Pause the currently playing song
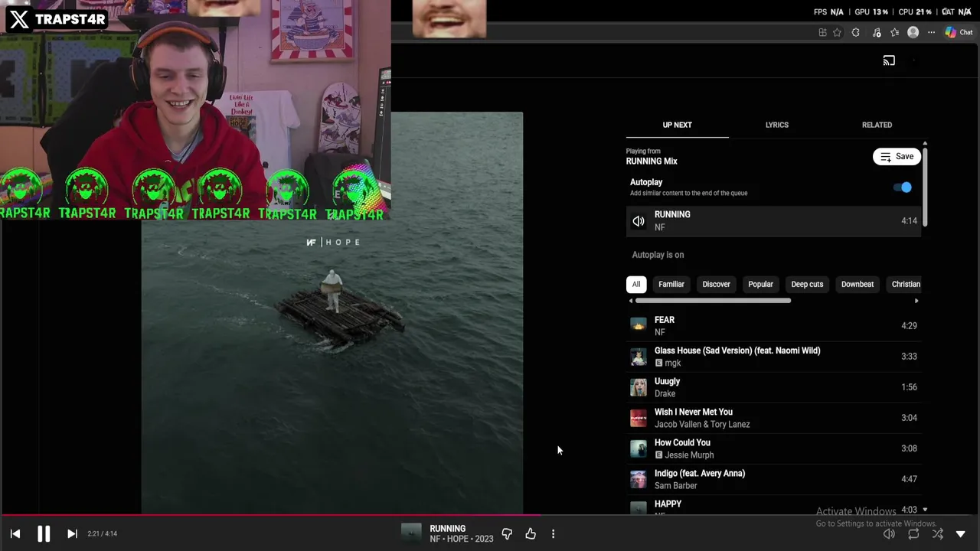This screenshot has width=980, height=551. [x=44, y=534]
